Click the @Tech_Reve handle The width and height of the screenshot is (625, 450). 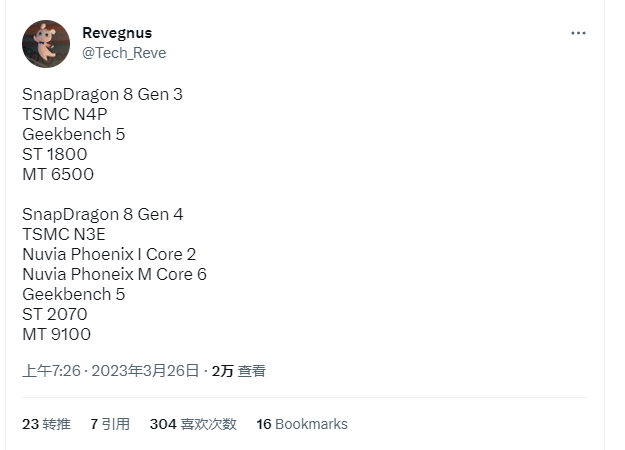[124, 53]
